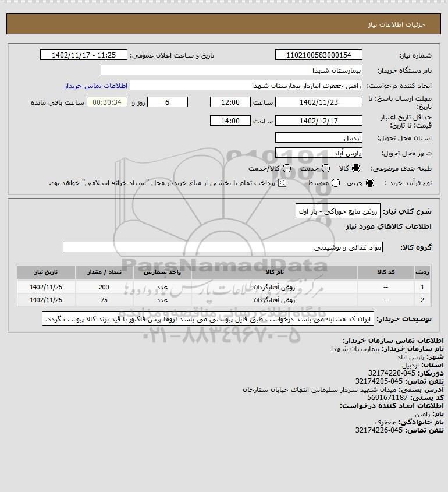Image resolution: width=448 pixels, height=492 pixels.
Task: Click the اطلاعات ایجاد کننده درخواست heading
Action: [x=392, y=406]
